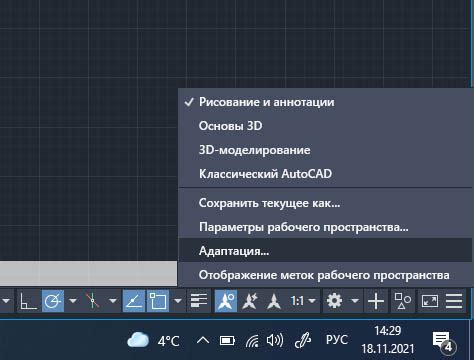Toggle Clean screen icon

(x=430, y=301)
